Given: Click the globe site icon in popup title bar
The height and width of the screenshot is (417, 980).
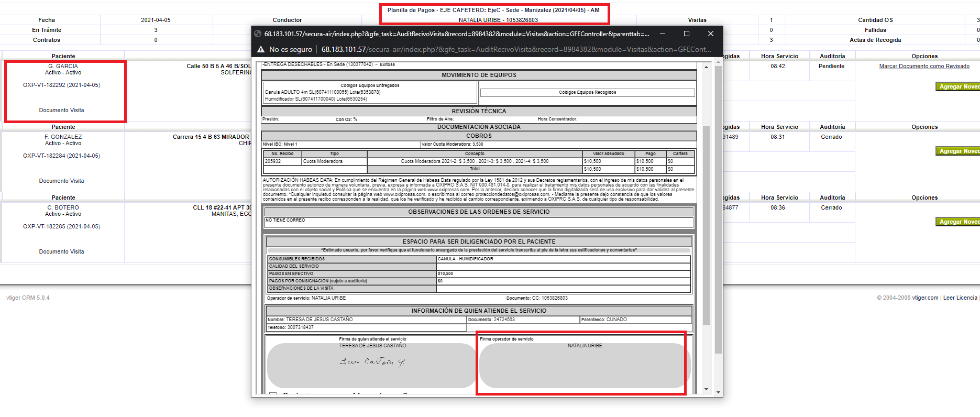Looking at the screenshot, I should pyautogui.click(x=258, y=34).
